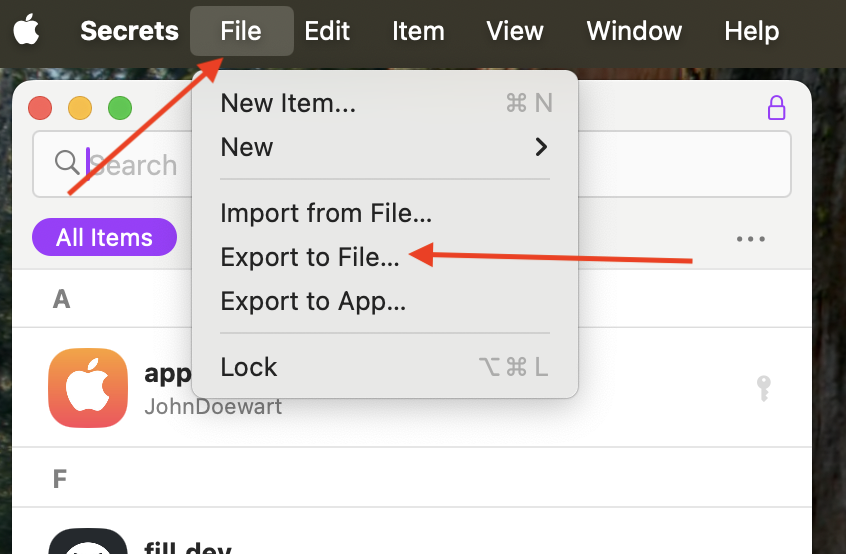Open the Item menu
Image resolution: width=846 pixels, height=554 pixels.
pyautogui.click(x=418, y=31)
